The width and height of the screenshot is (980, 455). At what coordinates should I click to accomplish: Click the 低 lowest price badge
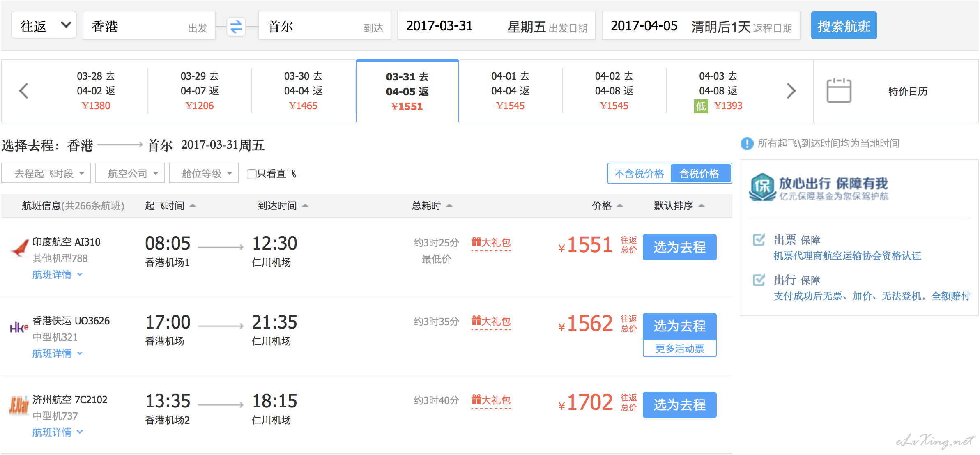701,106
